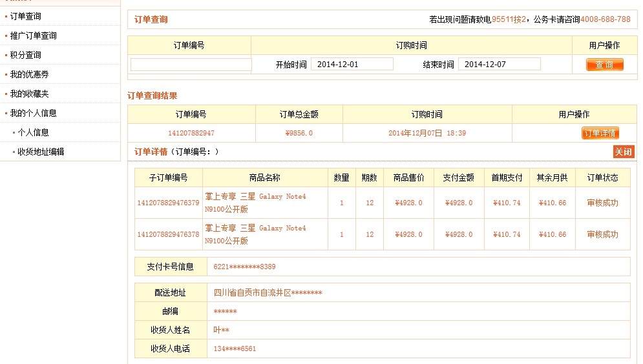The image size is (643, 364).
Task: Click order number 141207882947
Action: tap(191, 133)
